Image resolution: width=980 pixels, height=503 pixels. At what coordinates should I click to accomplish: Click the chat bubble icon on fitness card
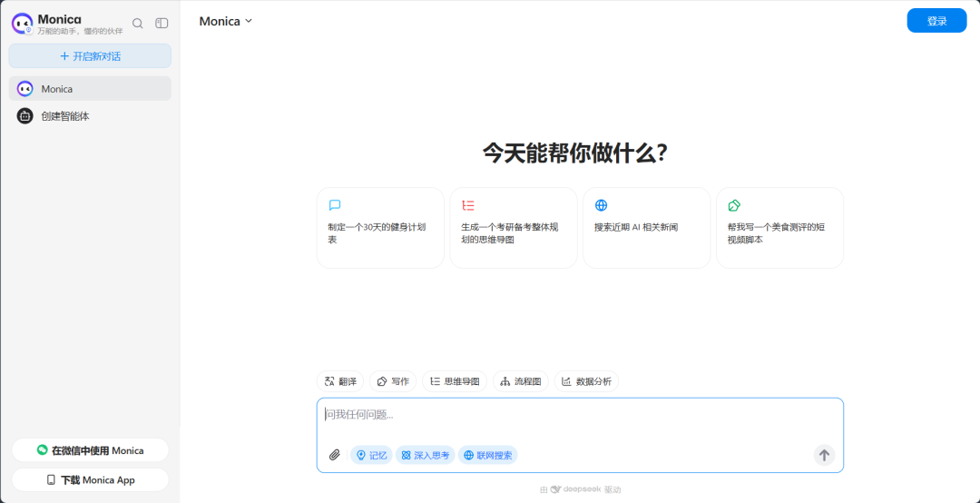click(334, 205)
